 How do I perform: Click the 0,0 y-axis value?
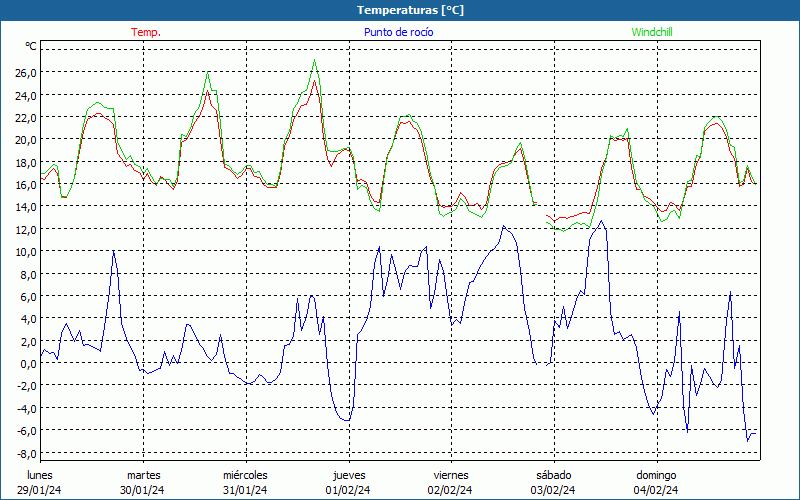28,363
